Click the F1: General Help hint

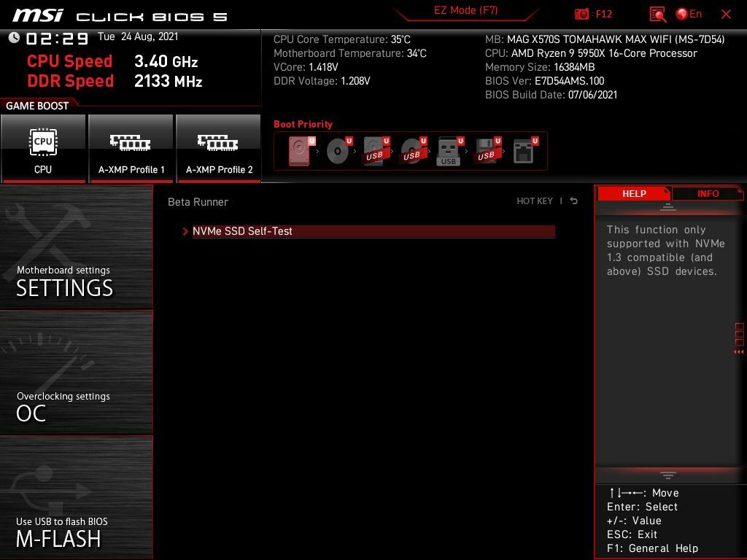coord(652,548)
